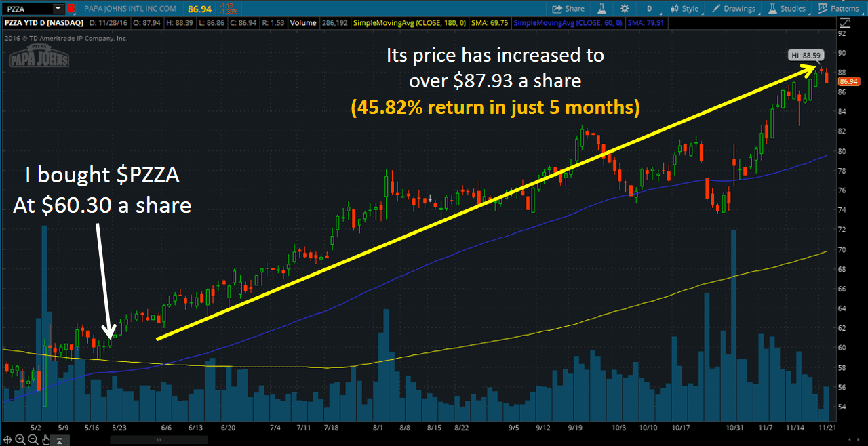Click the 8/1 date label on the time axis

point(378,428)
